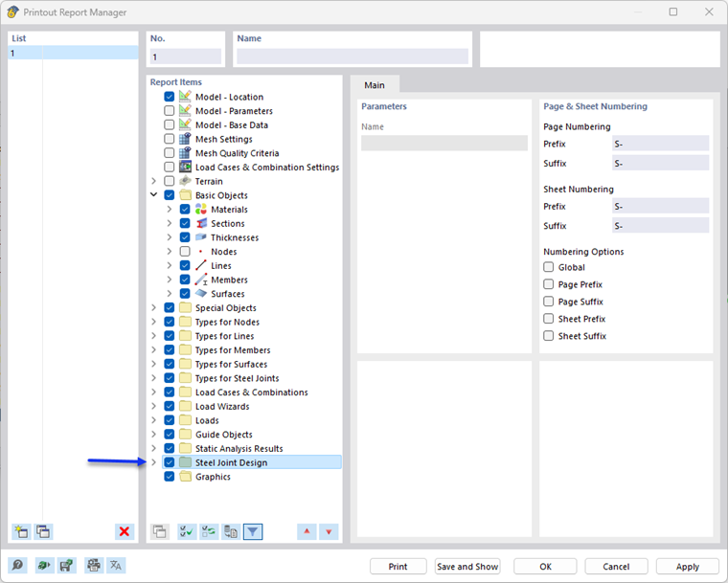
Task: Create a new printout report in List
Action: [21, 531]
